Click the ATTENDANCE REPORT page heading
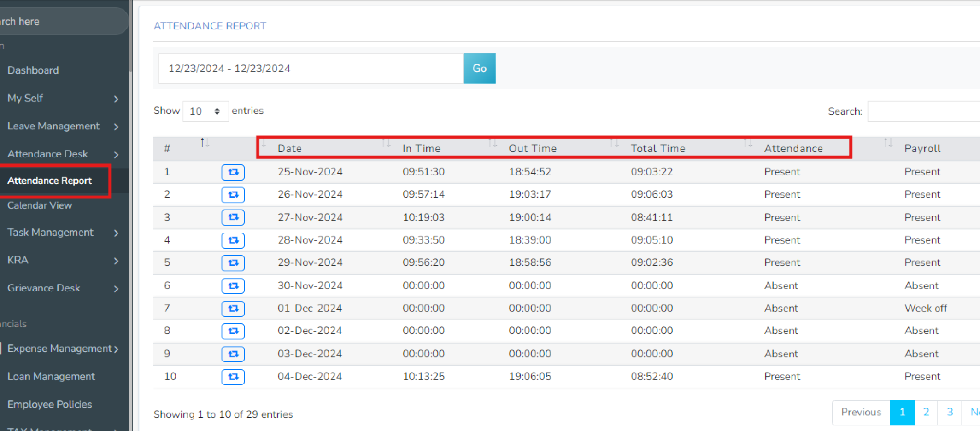This screenshot has height=431, width=980. tap(210, 26)
